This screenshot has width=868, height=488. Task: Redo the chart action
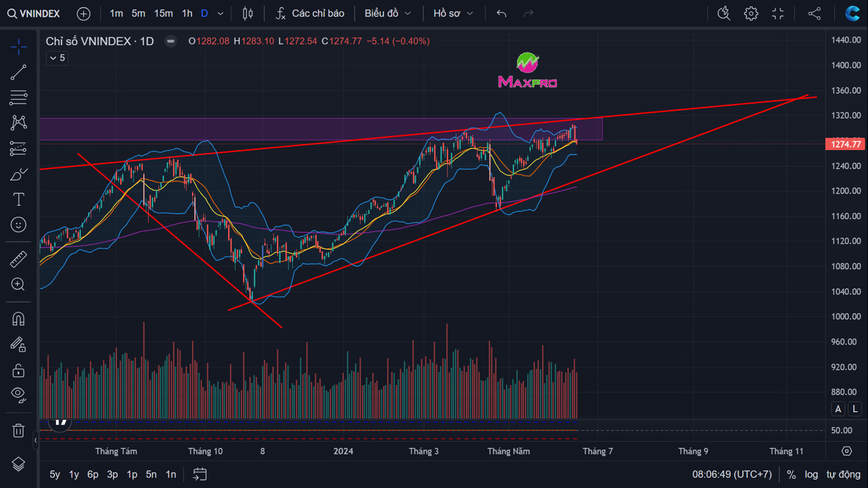tap(528, 13)
